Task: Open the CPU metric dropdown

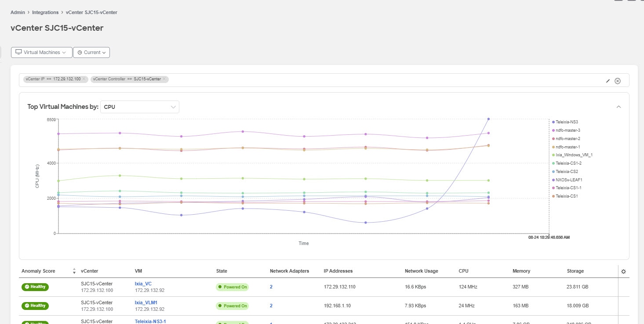Action: click(140, 107)
